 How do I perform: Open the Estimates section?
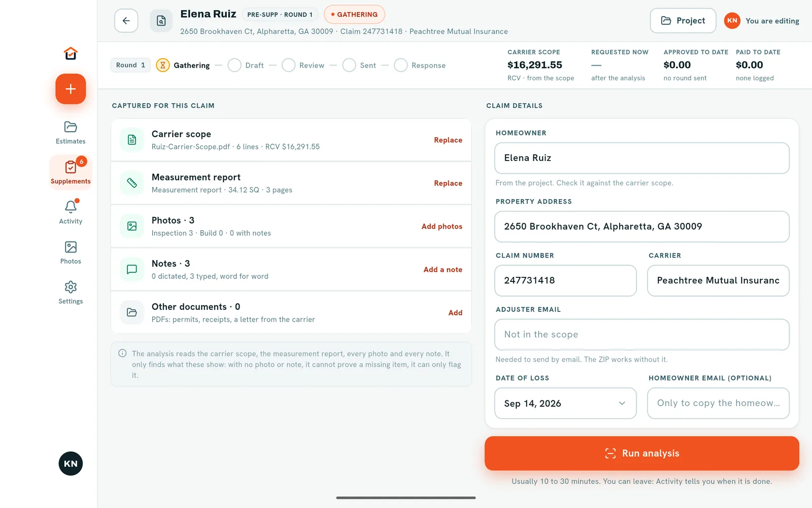[71, 133]
